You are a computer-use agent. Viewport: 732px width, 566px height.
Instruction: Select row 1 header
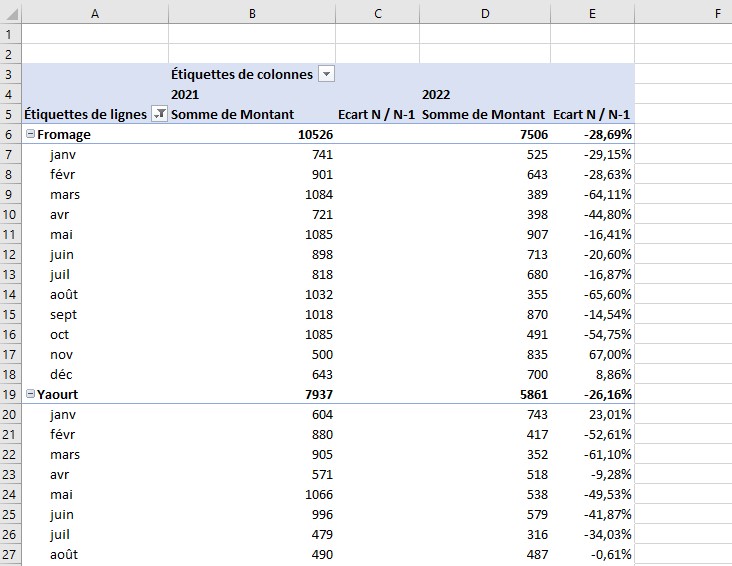10,34
